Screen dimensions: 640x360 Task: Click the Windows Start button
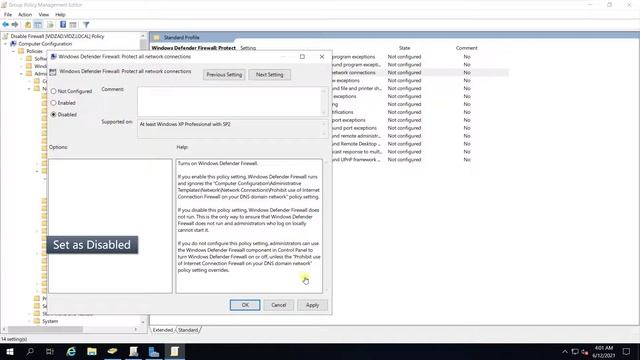(x=10, y=351)
